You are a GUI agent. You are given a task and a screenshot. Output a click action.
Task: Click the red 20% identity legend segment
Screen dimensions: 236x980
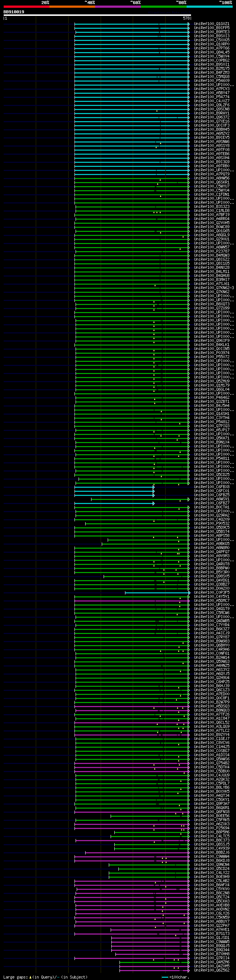[x=26, y=7]
